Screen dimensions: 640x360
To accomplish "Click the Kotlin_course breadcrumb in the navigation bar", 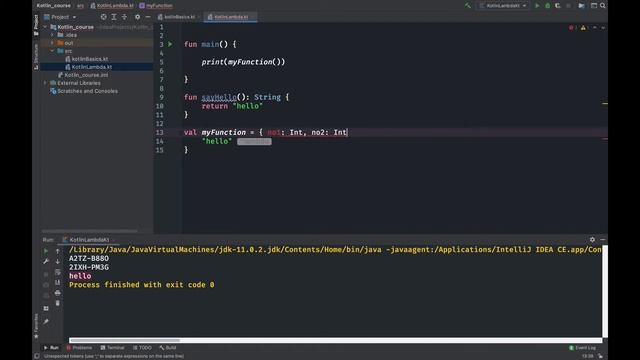I will pyautogui.click(x=53, y=6).
